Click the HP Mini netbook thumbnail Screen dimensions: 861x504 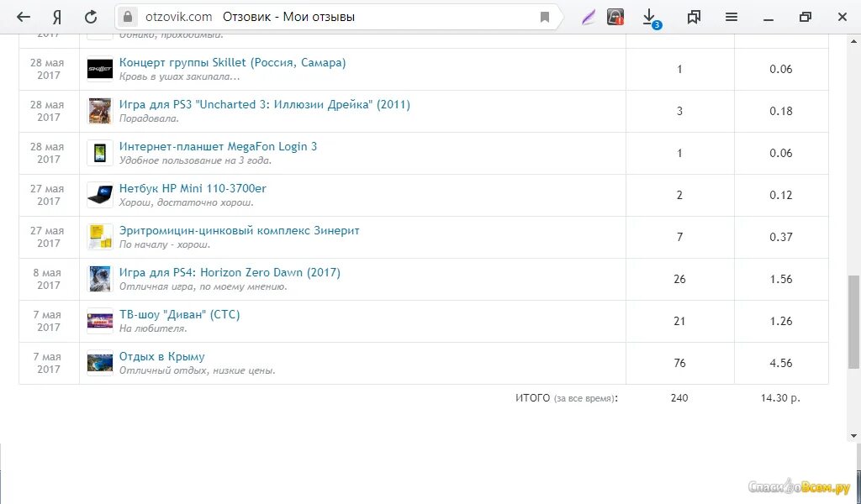(100, 195)
